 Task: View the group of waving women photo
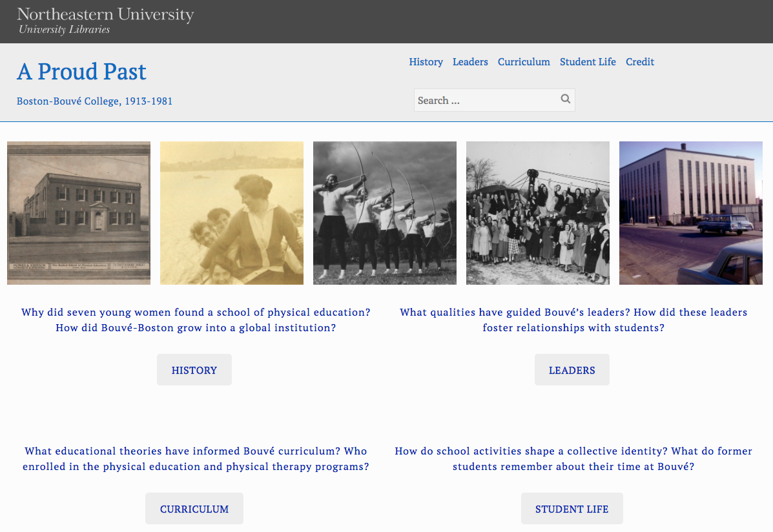click(x=538, y=213)
